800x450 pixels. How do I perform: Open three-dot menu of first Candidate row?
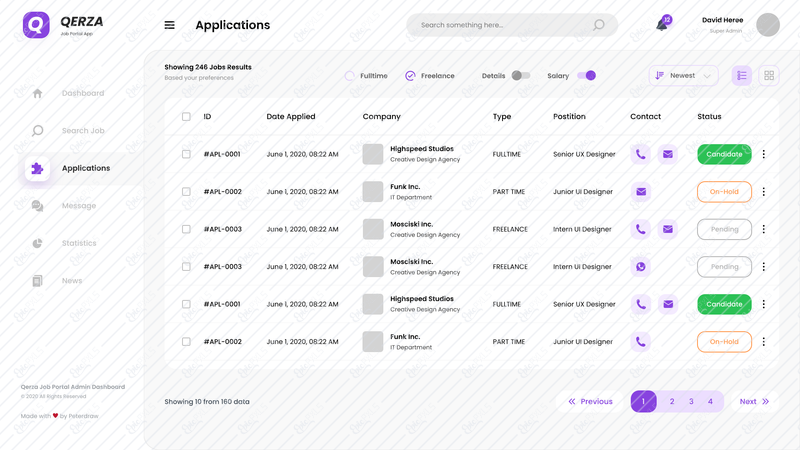pyautogui.click(x=764, y=154)
